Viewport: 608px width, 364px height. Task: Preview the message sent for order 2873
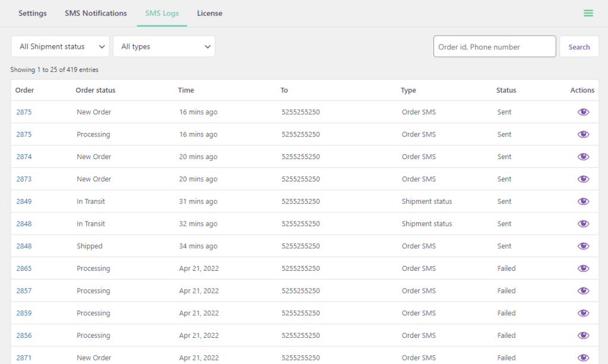coord(583,179)
